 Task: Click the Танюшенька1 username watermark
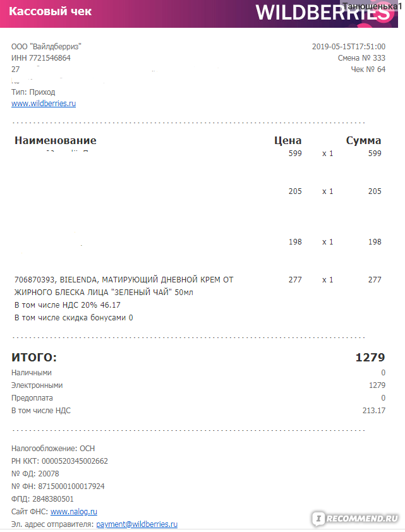(x=372, y=6)
